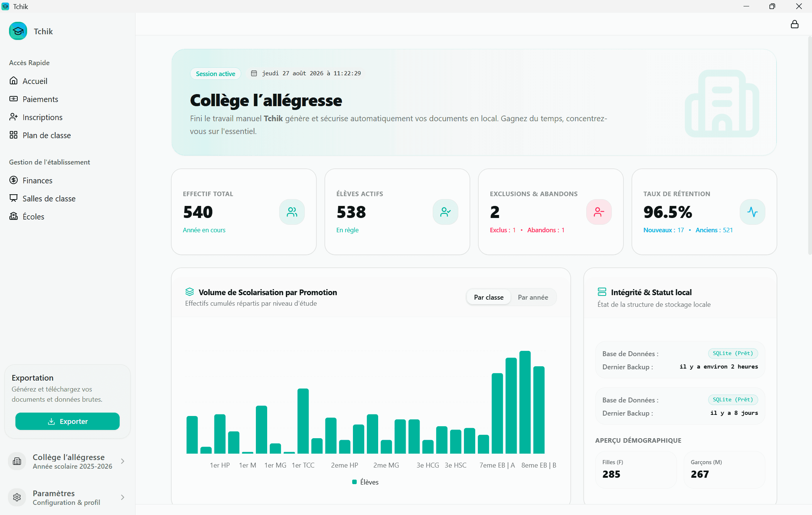The height and width of the screenshot is (515, 812).
Task: Click the Écoles building icon
Action: coord(14,216)
